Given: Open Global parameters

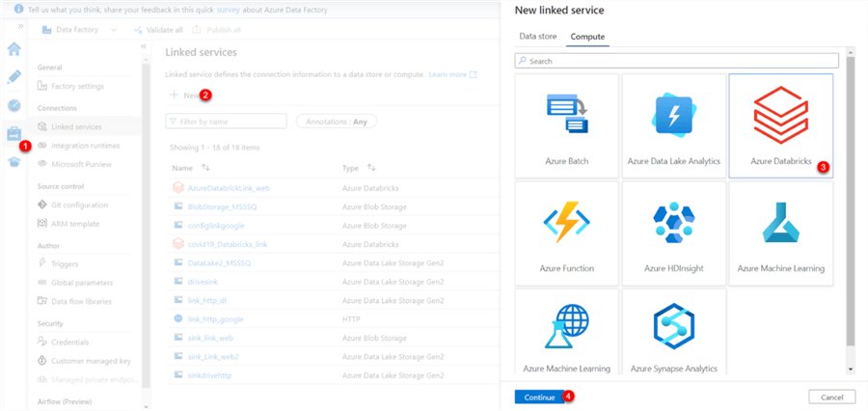Looking at the screenshot, I should coord(74,283).
